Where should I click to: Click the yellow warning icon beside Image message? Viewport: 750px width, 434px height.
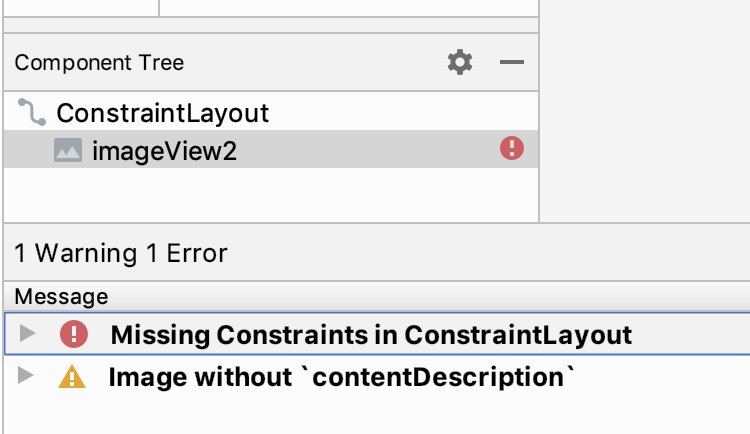coord(73,377)
